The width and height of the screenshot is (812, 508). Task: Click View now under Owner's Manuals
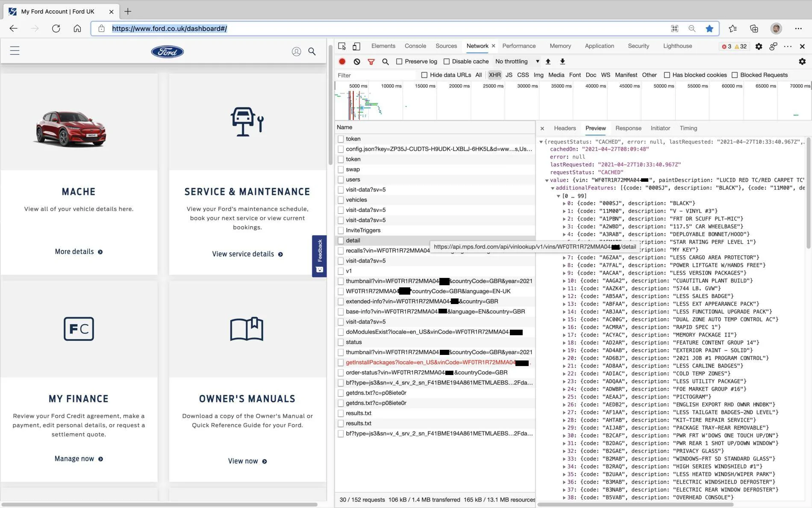pyautogui.click(x=247, y=461)
